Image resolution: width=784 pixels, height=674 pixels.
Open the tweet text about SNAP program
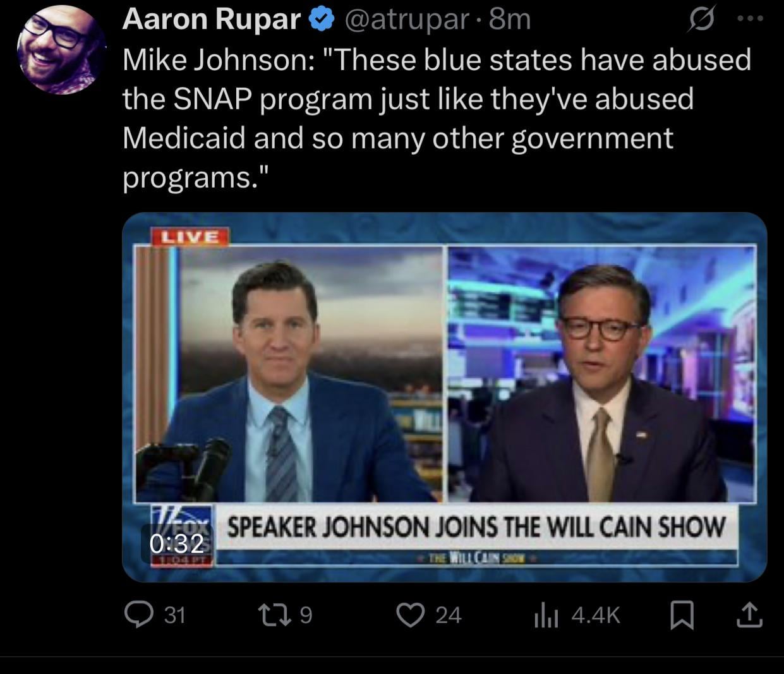[437, 119]
